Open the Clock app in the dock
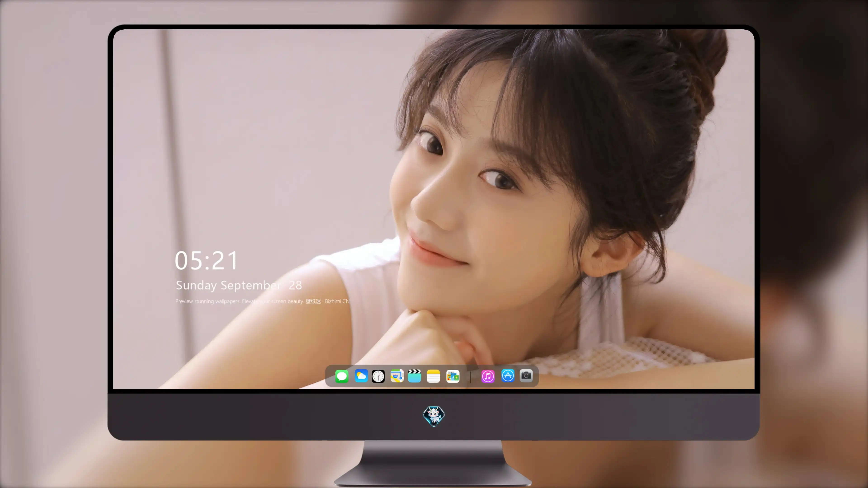This screenshot has width=868, height=488. click(x=378, y=376)
